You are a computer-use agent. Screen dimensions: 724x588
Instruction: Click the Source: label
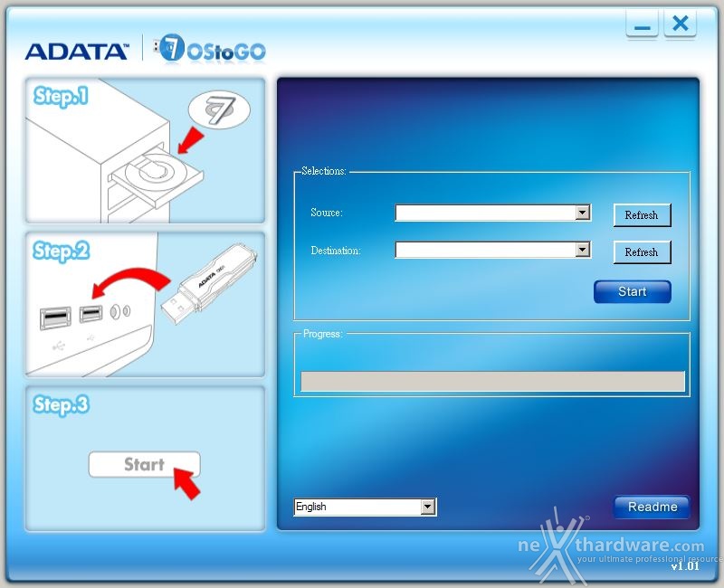tap(327, 213)
